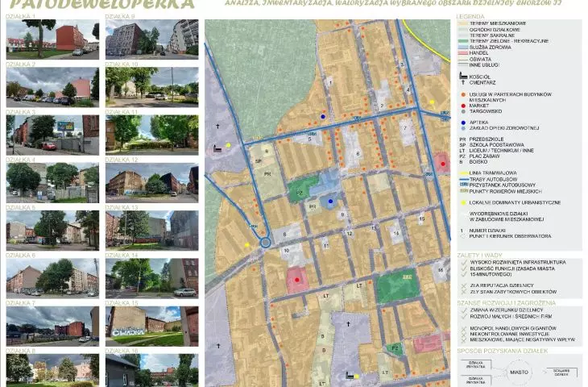Click the gray Targowisko dot in the legend
Image resolution: width=588 pixels, height=387 pixels.
463,111
